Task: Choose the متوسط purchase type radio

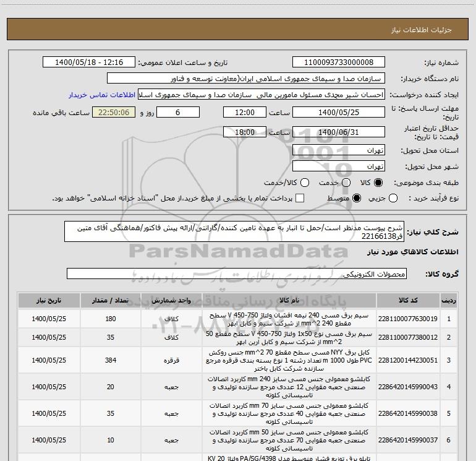Action: [x=357, y=199]
